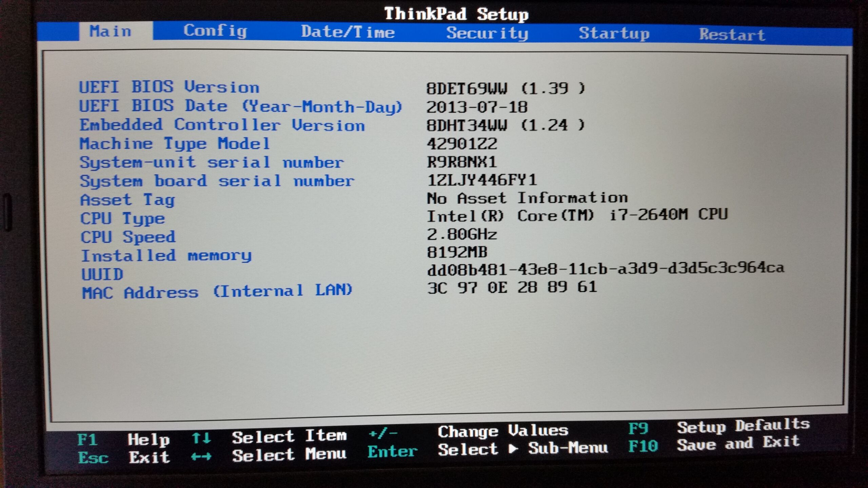This screenshot has width=868, height=488.
Task: Click System board serial number label
Action: pos(217,181)
